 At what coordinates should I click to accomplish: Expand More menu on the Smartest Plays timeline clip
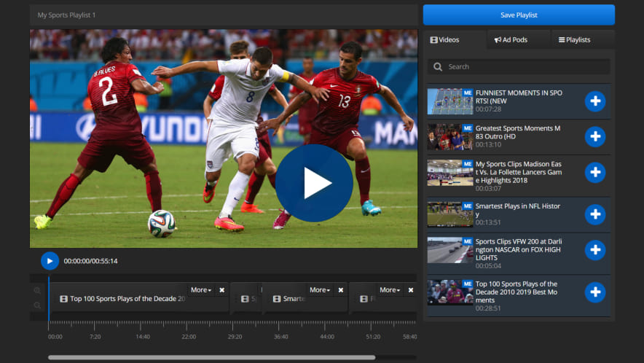[321, 290]
